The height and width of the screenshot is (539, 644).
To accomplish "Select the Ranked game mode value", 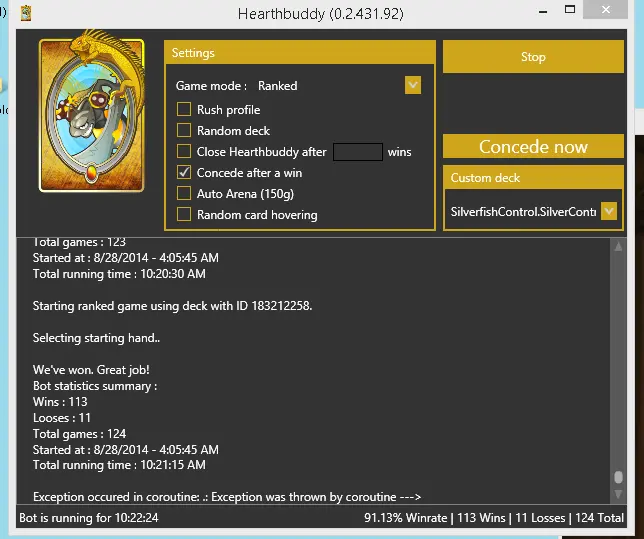I will click(x=278, y=86).
